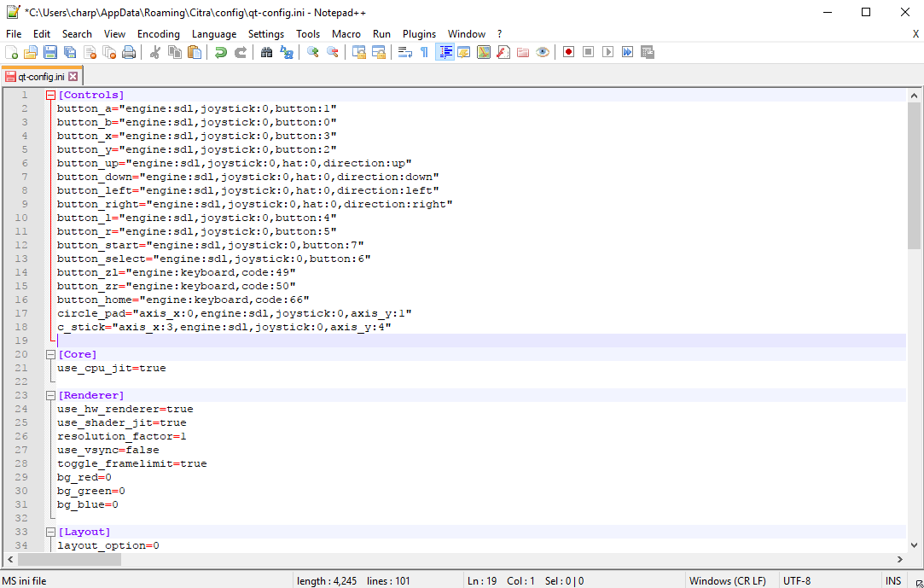Collapse the [Renderer] section fold marker
The image size is (924, 588).
(50, 396)
